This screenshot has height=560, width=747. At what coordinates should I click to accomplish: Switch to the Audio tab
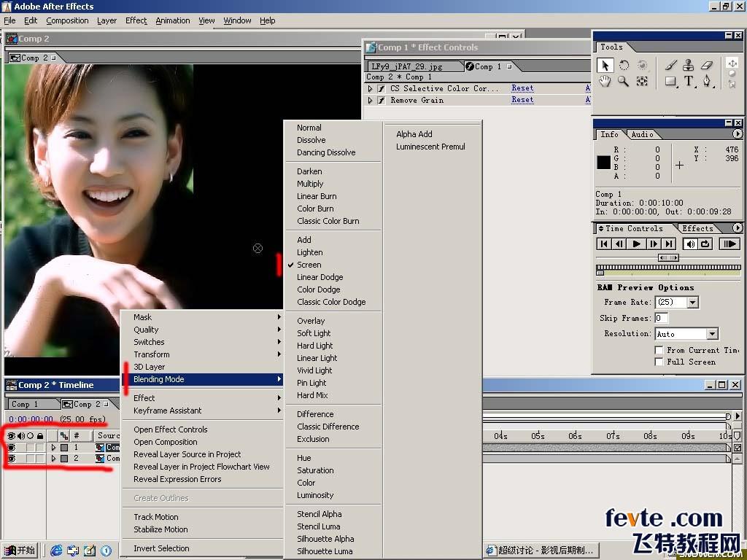click(x=642, y=134)
